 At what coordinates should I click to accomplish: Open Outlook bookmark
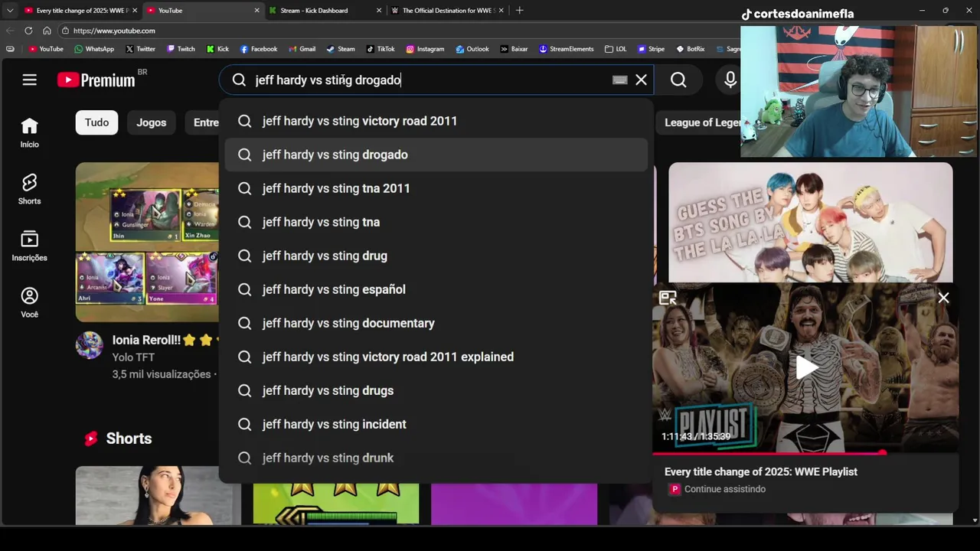pyautogui.click(x=472, y=49)
